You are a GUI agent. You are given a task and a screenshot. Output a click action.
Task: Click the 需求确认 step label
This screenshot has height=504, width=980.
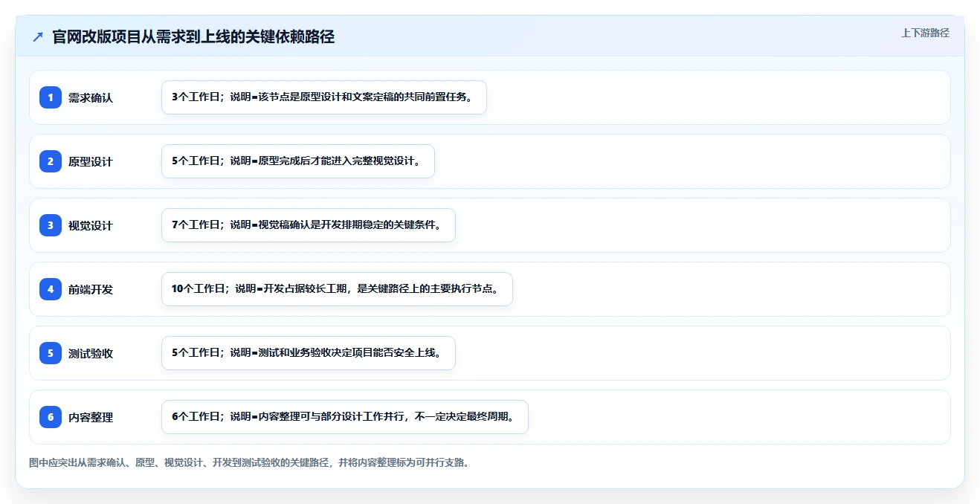(x=91, y=97)
